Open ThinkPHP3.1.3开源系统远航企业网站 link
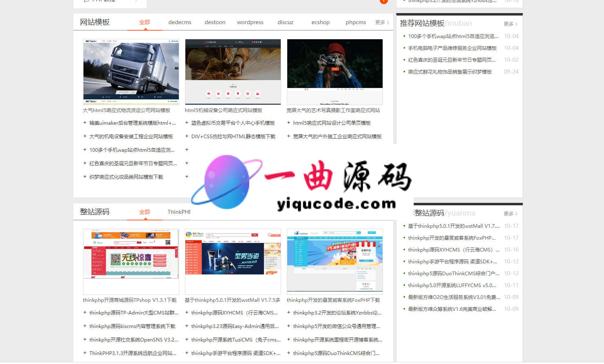604x364 pixels. tap(133, 353)
